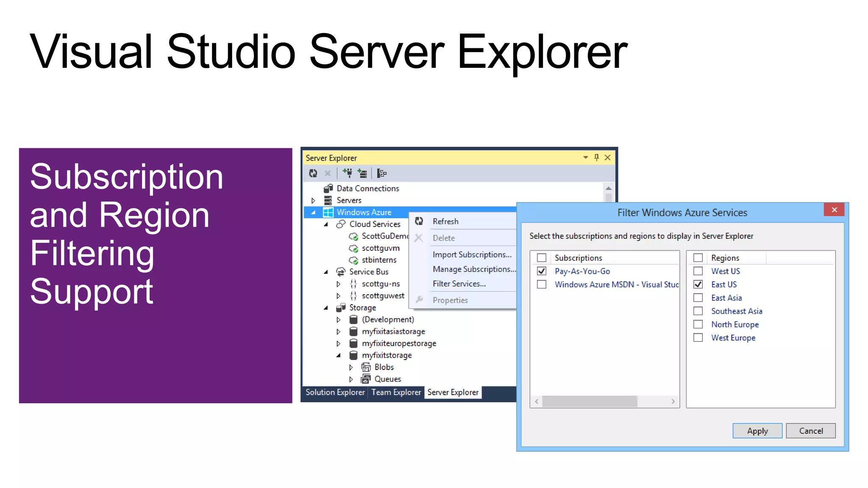Click Connect to Database plug icon

(347, 173)
